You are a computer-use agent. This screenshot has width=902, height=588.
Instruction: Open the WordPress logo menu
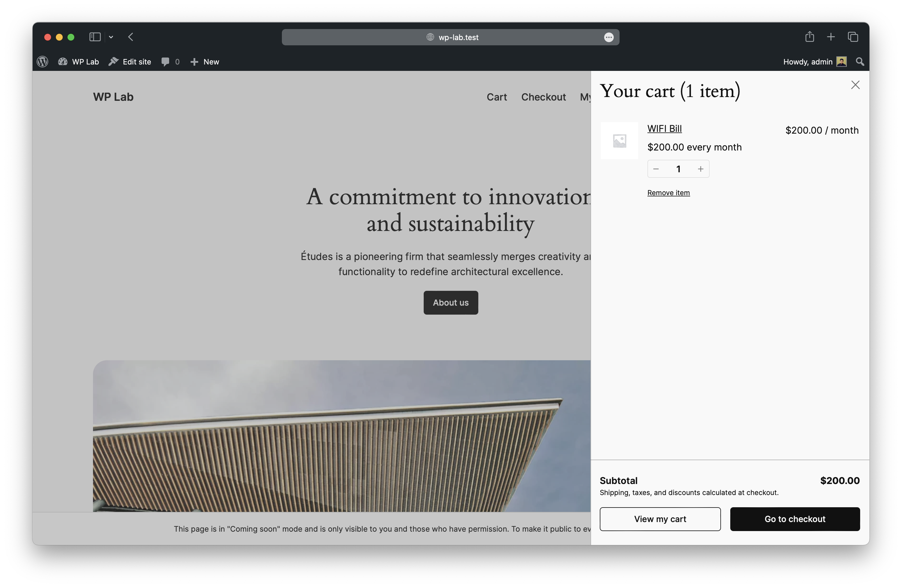coord(42,62)
